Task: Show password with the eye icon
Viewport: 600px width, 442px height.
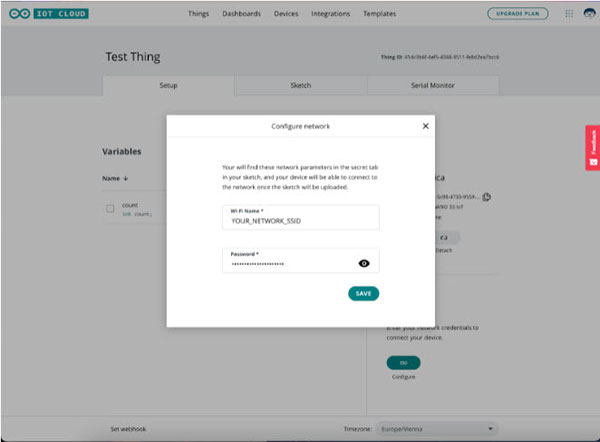Action: [364, 263]
